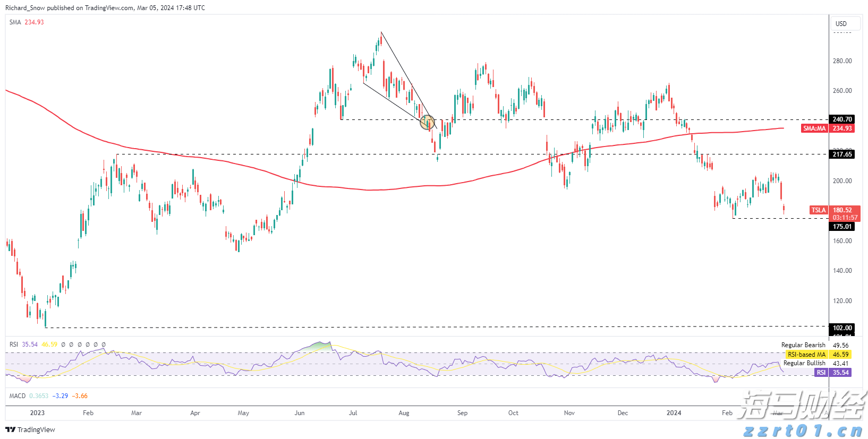Click the red SMA:MA 234.93 axis tag
Screen dimensions: 868x439
coord(828,128)
